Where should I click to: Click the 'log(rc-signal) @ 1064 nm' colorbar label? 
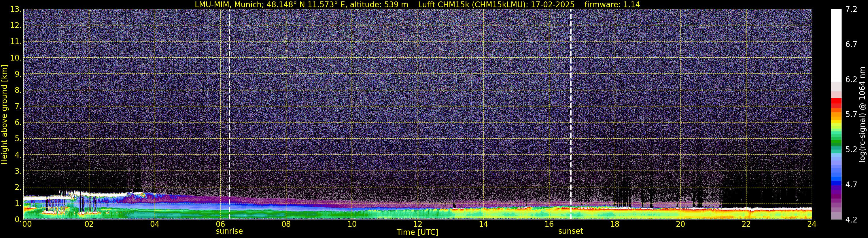(862, 115)
